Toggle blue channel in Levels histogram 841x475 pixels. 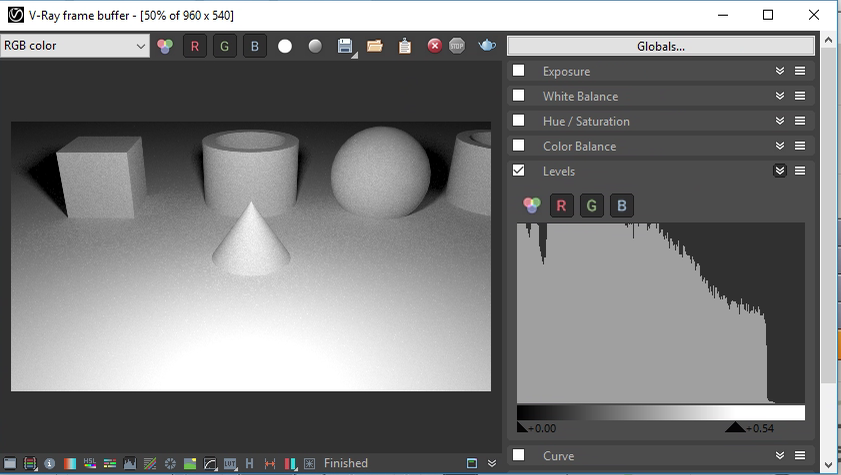622,205
